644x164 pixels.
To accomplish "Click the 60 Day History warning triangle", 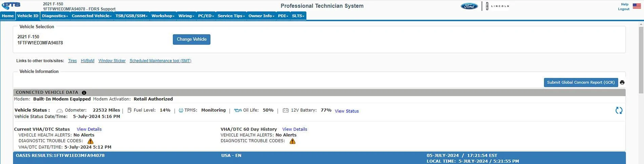I will [x=293, y=141].
